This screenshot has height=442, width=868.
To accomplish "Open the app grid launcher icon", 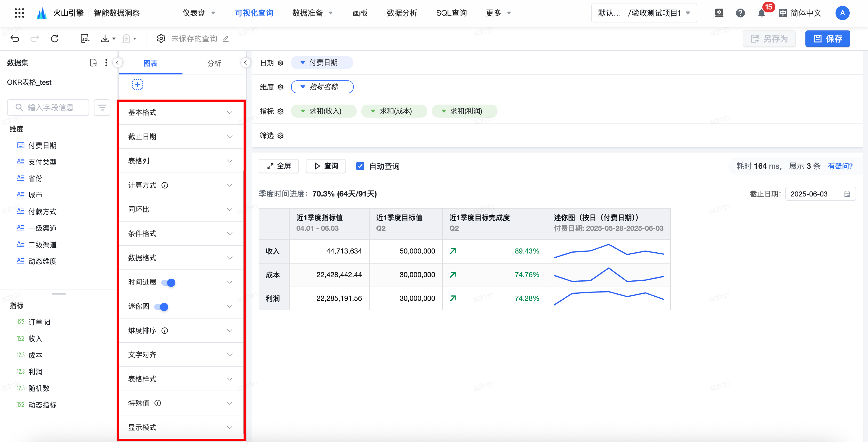I will (19, 13).
